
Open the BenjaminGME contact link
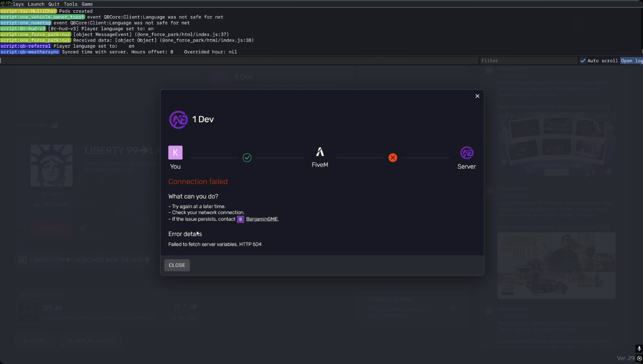coord(262,219)
